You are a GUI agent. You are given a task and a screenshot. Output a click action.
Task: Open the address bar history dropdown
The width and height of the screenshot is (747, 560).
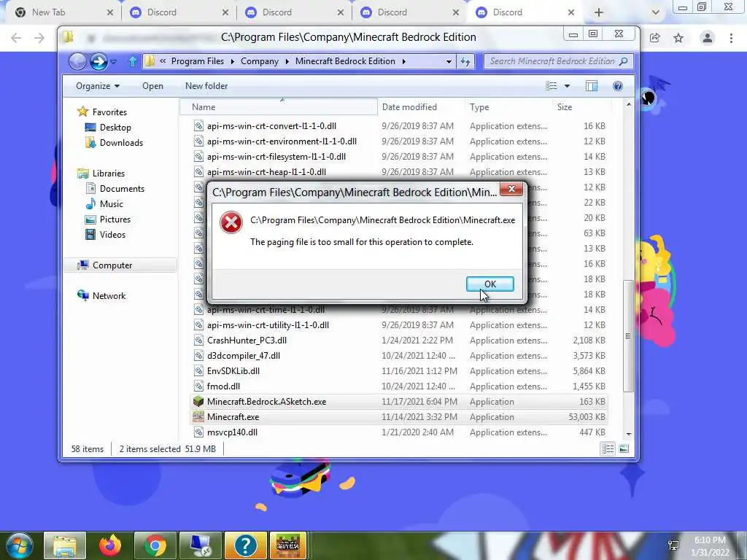coord(449,61)
